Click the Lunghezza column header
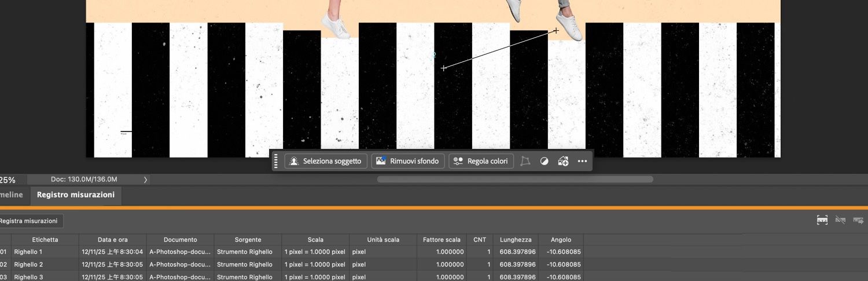 coord(516,240)
